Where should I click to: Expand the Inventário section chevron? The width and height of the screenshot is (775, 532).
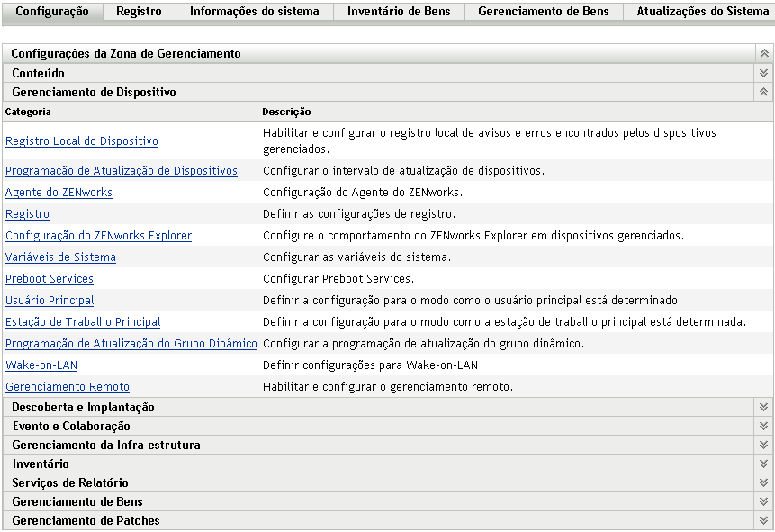[x=763, y=464]
